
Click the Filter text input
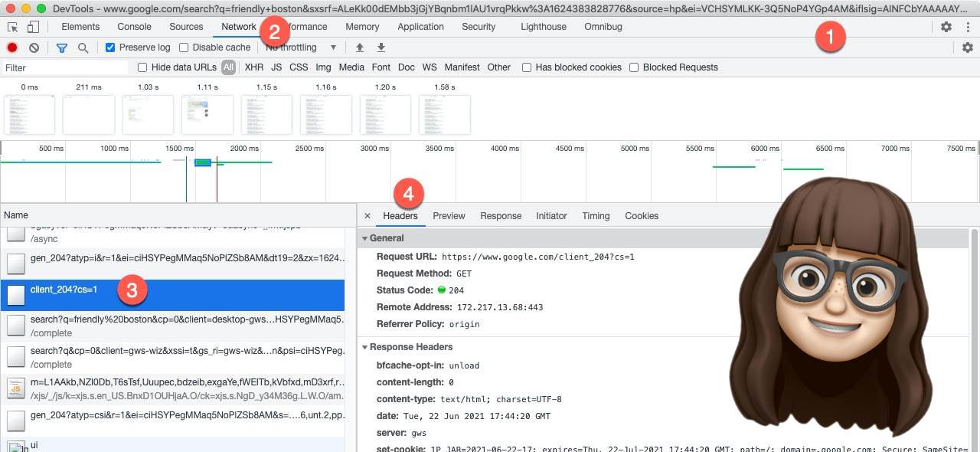(x=65, y=67)
